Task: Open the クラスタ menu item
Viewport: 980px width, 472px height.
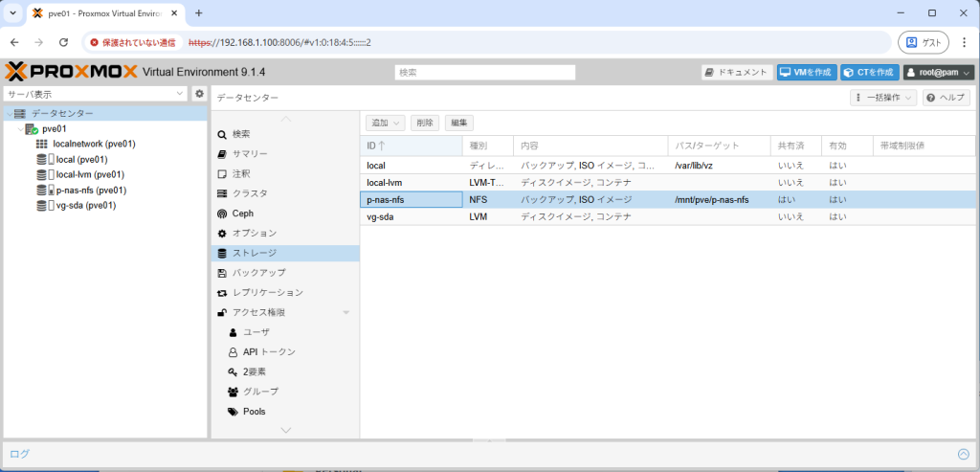Action: pos(285,193)
